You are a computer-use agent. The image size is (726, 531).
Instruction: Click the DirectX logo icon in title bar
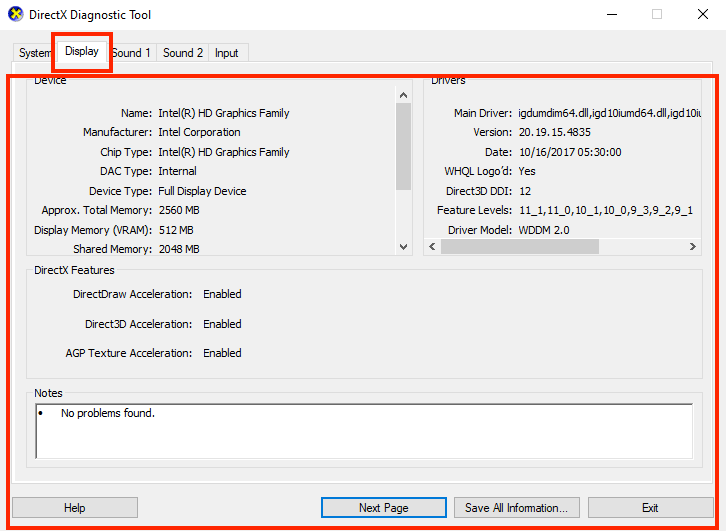(x=16, y=14)
